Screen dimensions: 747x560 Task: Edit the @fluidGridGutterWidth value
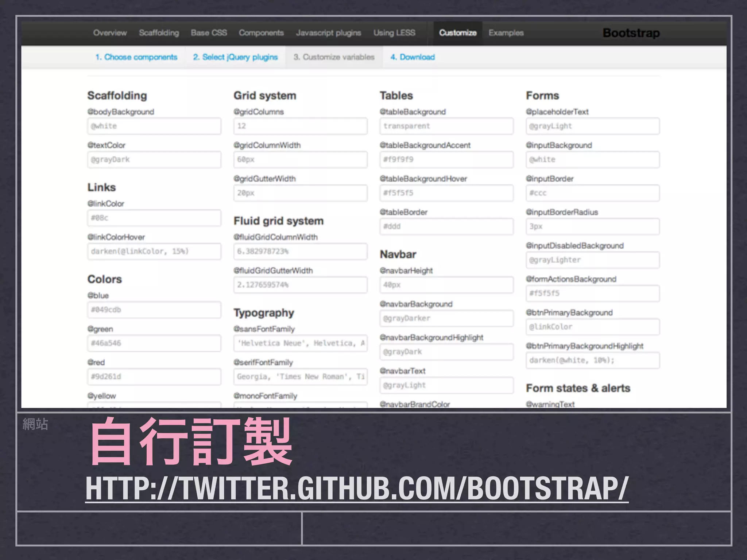[301, 285]
